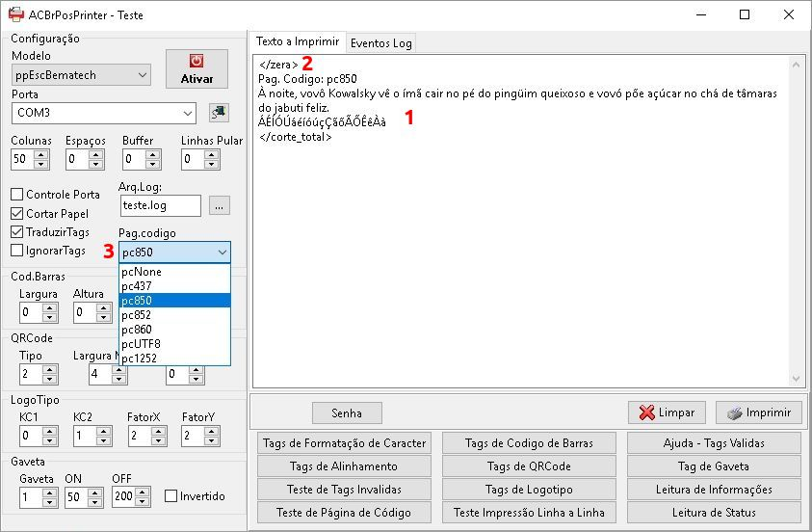This screenshot has width=812, height=532.
Task: Select pc1252 in the code page list
Action: coord(174,358)
